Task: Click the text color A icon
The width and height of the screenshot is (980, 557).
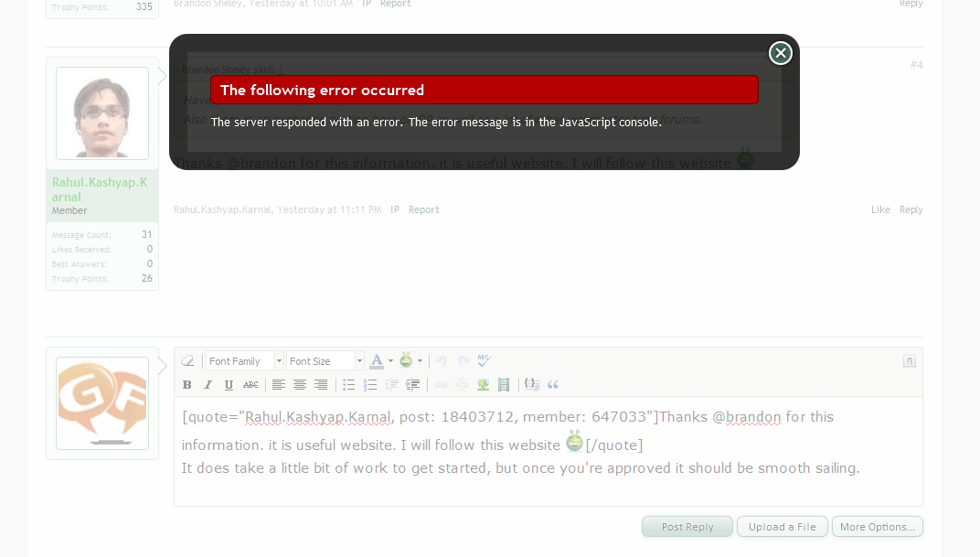Action: [377, 360]
